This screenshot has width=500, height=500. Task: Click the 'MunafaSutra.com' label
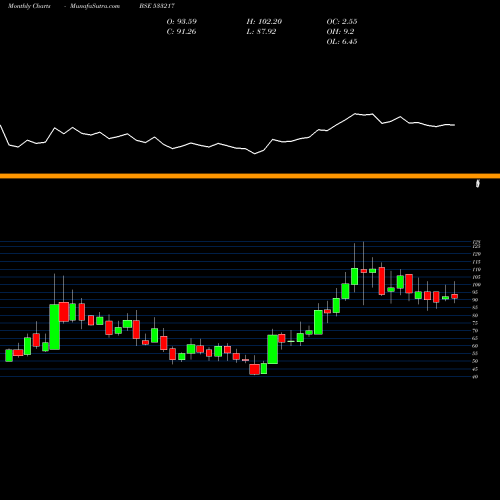pyautogui.click(x=95, y=6)
